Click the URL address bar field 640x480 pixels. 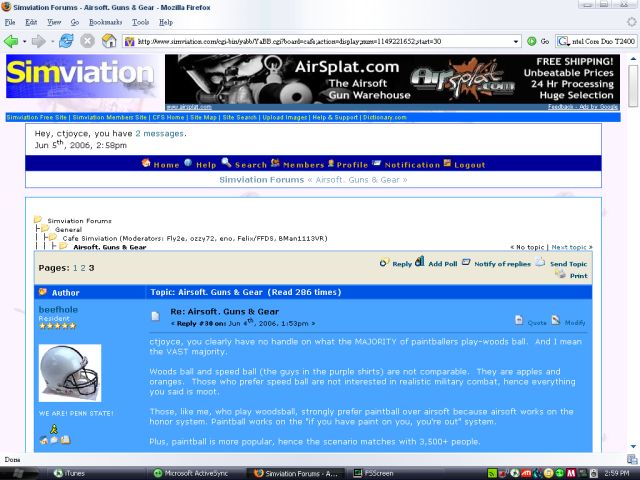320,41
